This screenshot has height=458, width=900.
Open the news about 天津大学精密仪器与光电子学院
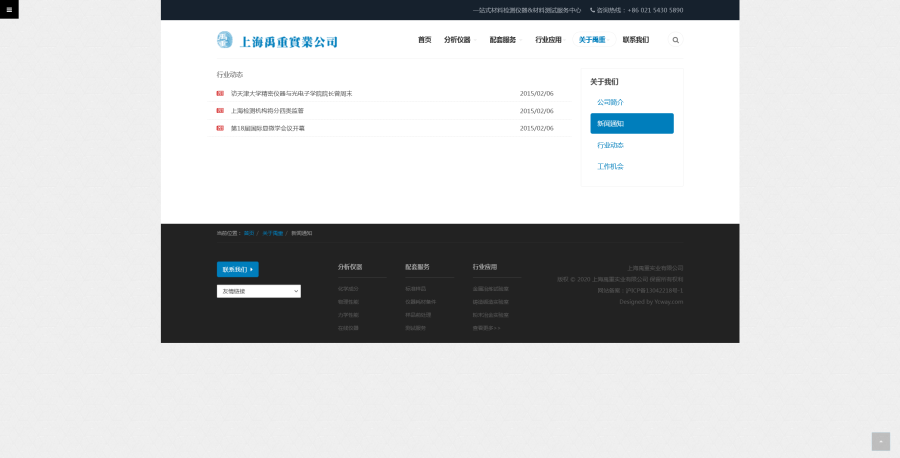click(292, 94)
